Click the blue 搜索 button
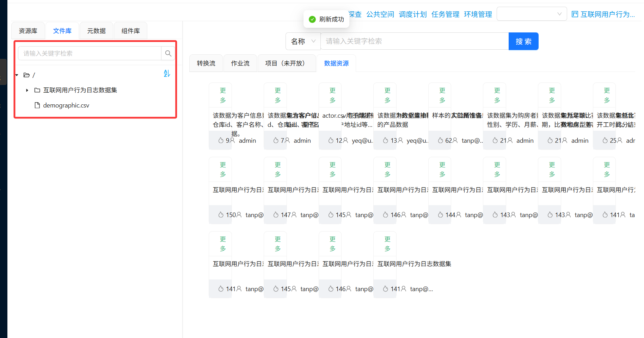Screen dimensions: 644x338 tap(523, 41)
